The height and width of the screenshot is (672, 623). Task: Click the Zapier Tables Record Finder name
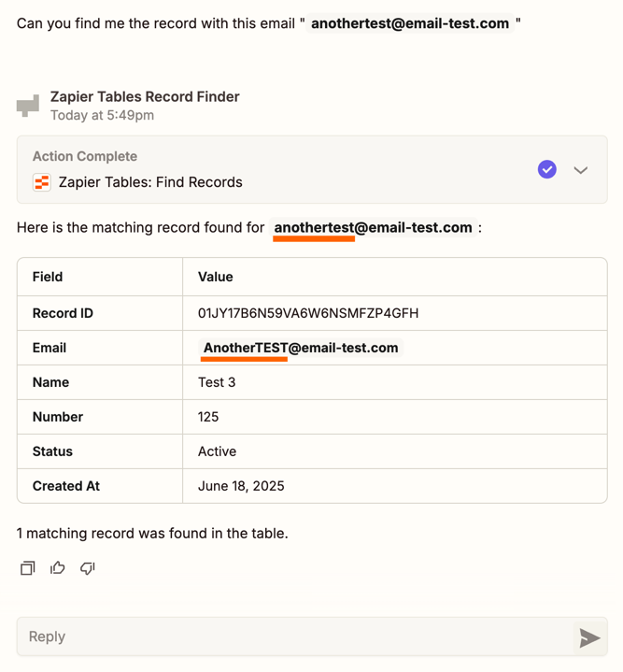pyautogui.click(x=145, y=96)
